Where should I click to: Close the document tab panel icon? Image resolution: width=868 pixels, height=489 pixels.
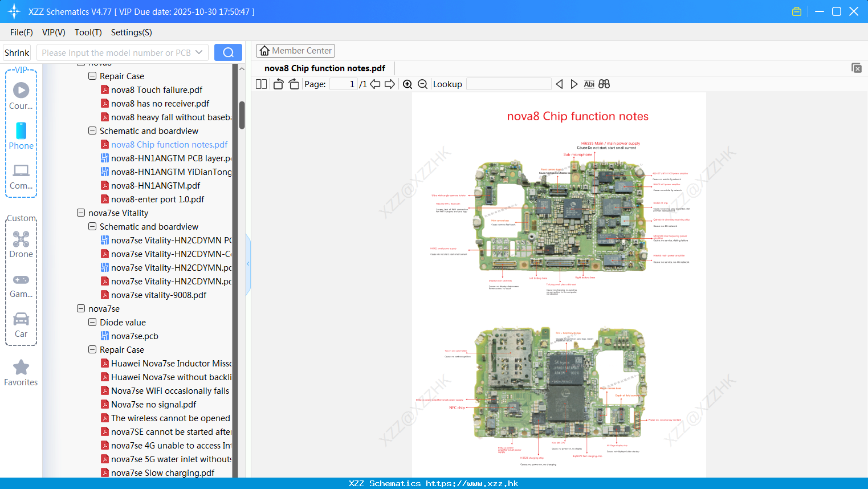856,68
